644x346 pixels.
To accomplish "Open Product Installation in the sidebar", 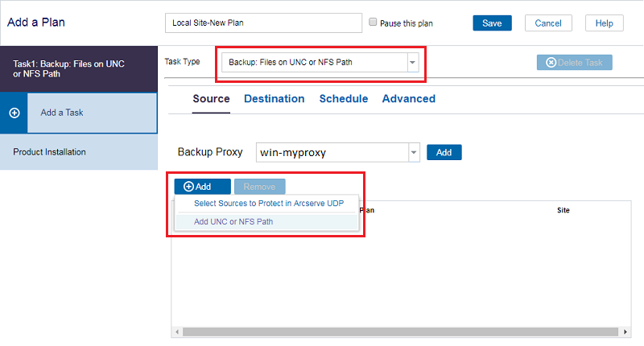I will pos(79,152).
